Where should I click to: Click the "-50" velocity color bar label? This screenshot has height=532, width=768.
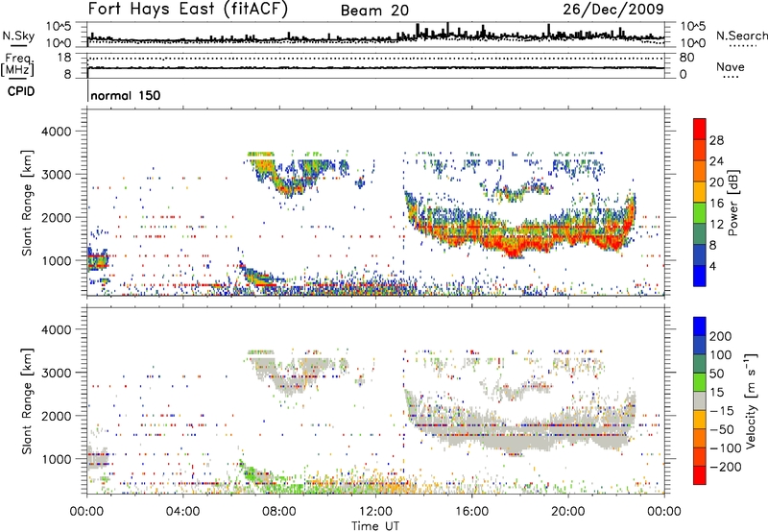pos(722,429)
